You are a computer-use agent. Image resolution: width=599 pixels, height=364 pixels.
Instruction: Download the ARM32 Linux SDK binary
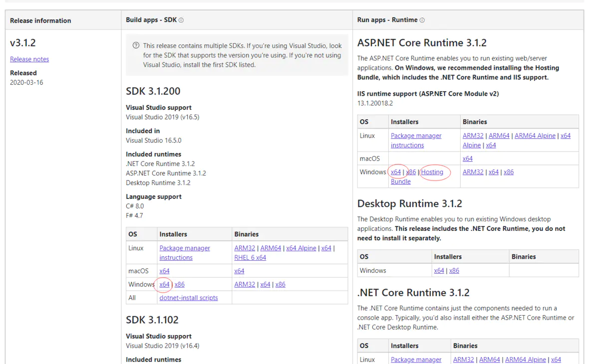[245, 248]
